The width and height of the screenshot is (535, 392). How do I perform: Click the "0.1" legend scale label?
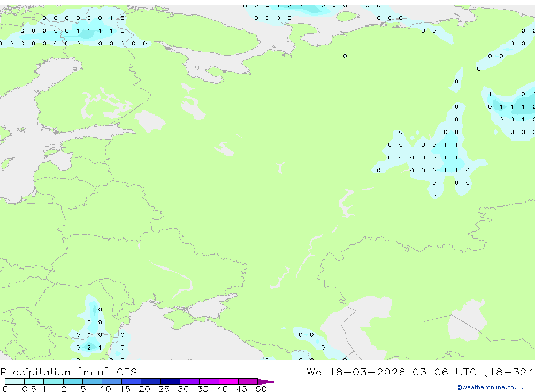9,389
